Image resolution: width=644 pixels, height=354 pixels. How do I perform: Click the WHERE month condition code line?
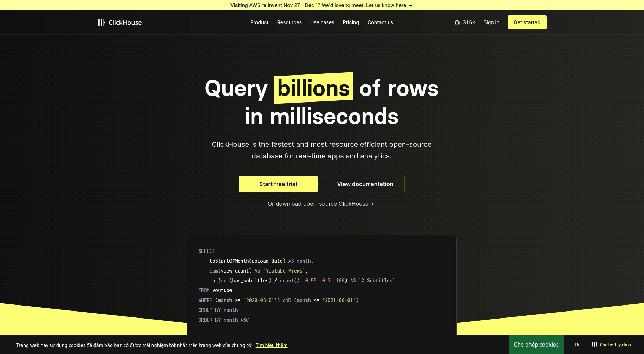(278, 300)
